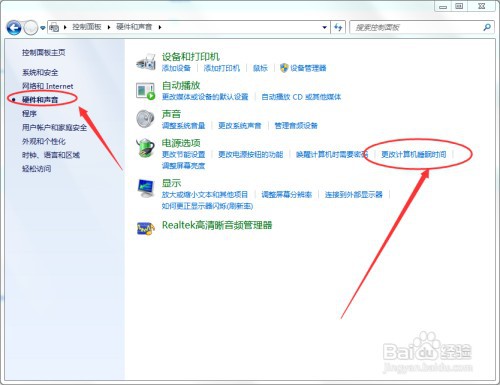Open the 自动播放 heading

coord(181,86)
